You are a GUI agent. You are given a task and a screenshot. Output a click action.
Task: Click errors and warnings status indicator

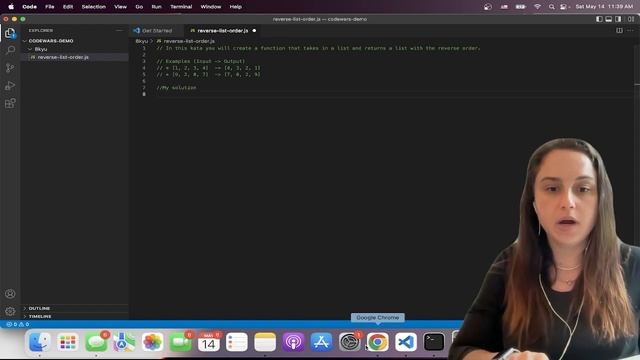(x=18, y=324)
